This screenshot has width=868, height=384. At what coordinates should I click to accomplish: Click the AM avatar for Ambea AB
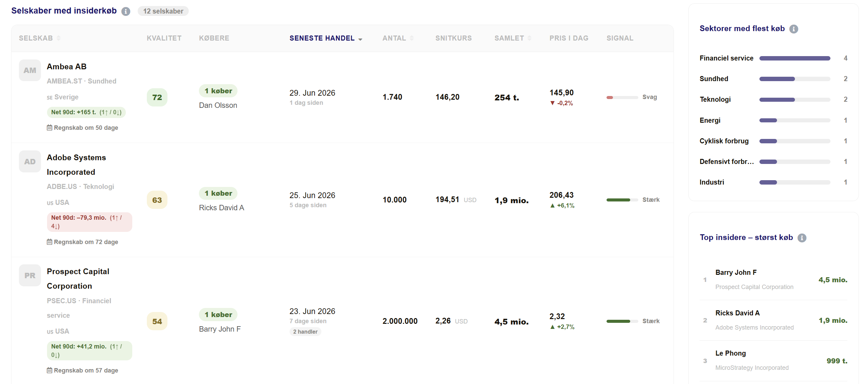click(30, 70)
